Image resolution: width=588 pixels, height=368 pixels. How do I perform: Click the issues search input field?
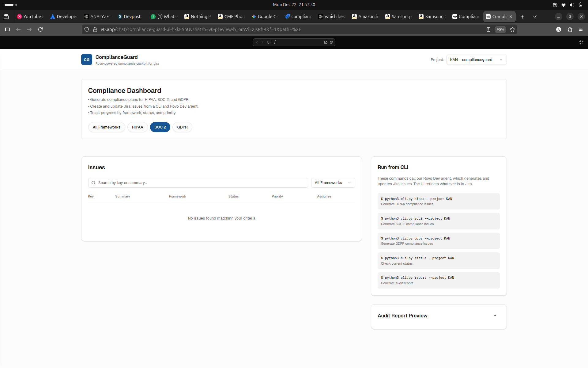(201, 183)
